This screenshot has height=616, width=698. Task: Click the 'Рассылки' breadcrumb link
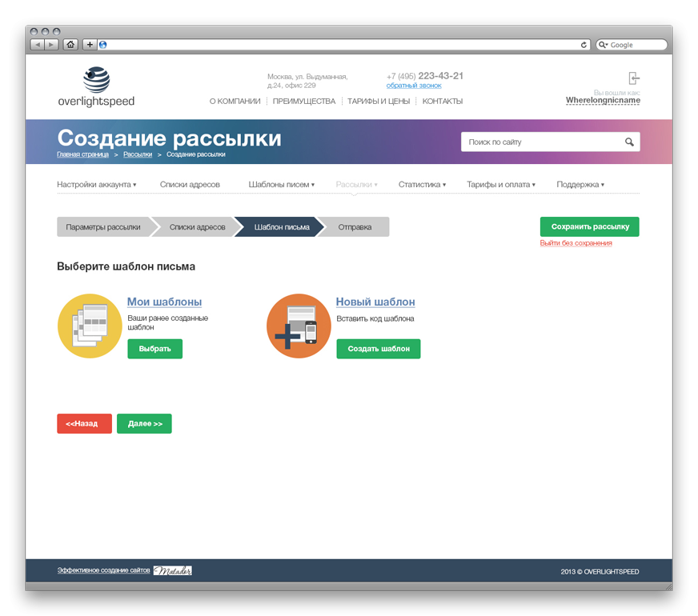138,154
